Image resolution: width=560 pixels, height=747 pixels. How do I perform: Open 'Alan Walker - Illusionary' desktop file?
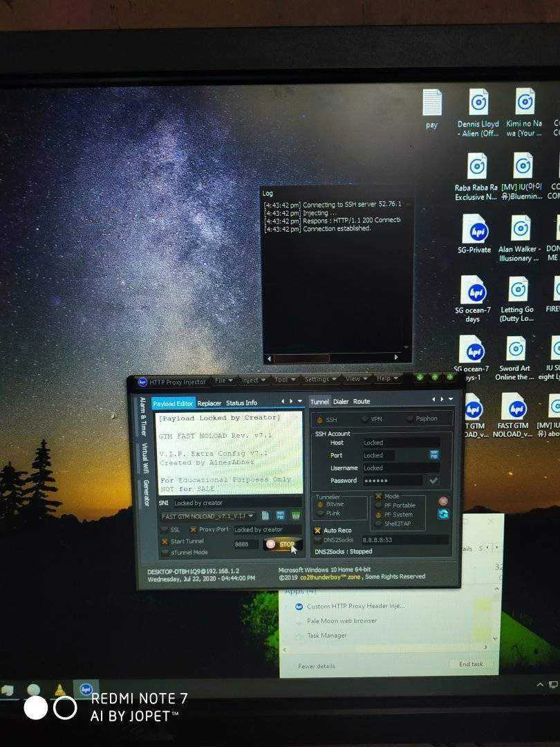519,238
